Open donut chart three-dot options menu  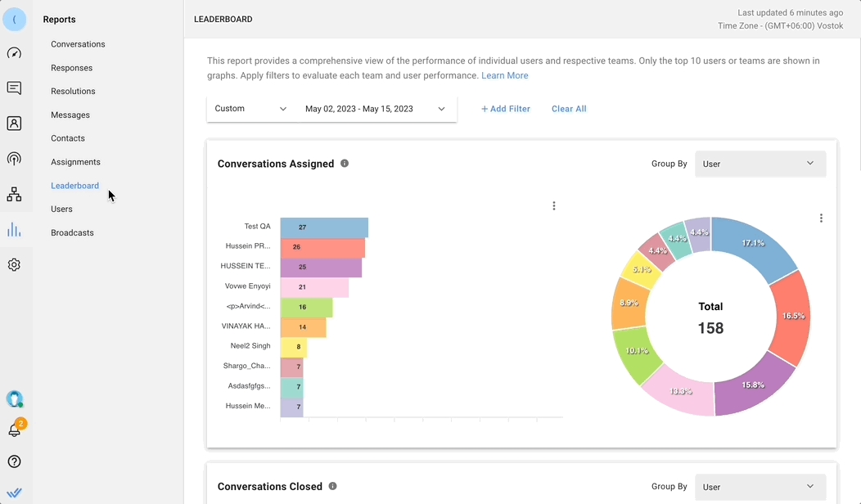click(821, 218)
